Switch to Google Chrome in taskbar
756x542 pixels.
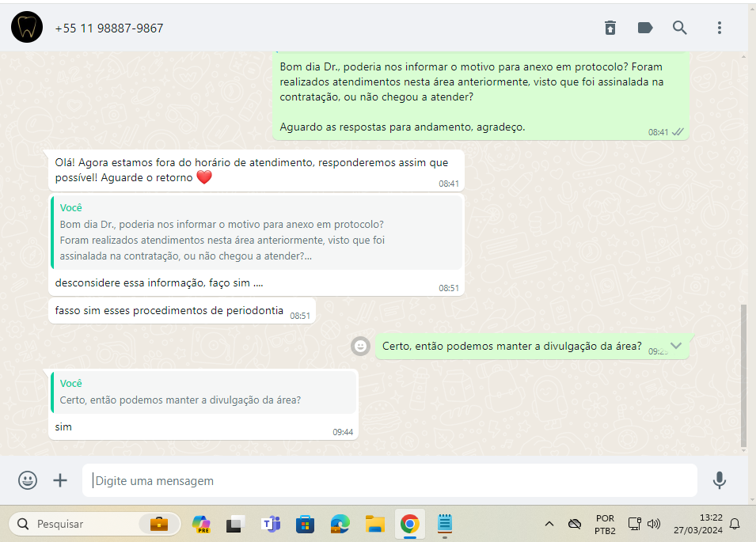(409, 524)
